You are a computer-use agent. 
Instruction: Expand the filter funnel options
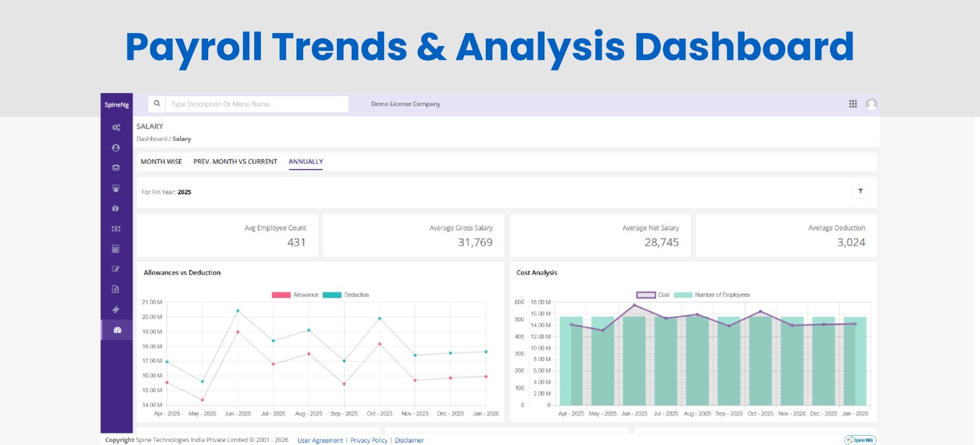point(860,191)
